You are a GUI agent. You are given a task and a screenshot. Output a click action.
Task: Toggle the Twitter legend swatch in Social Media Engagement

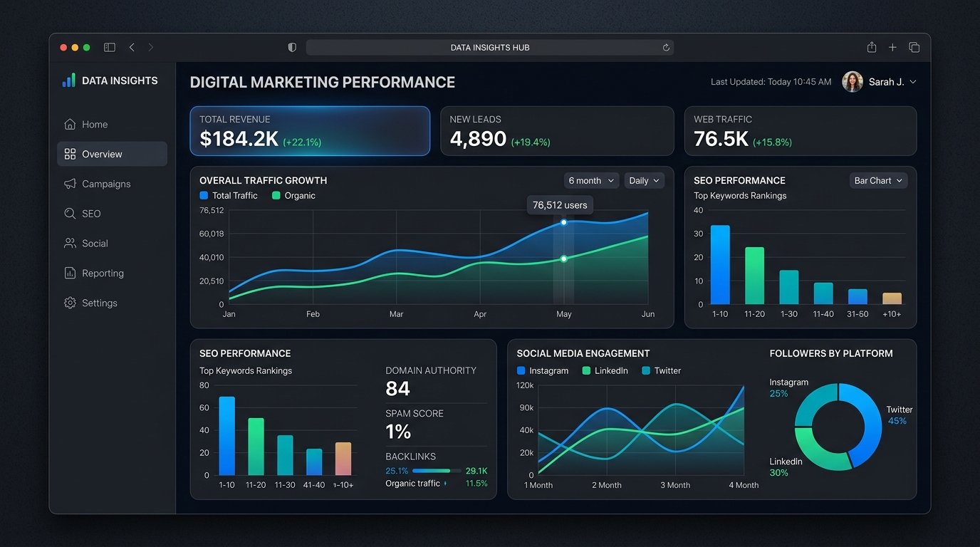(646, 370)
